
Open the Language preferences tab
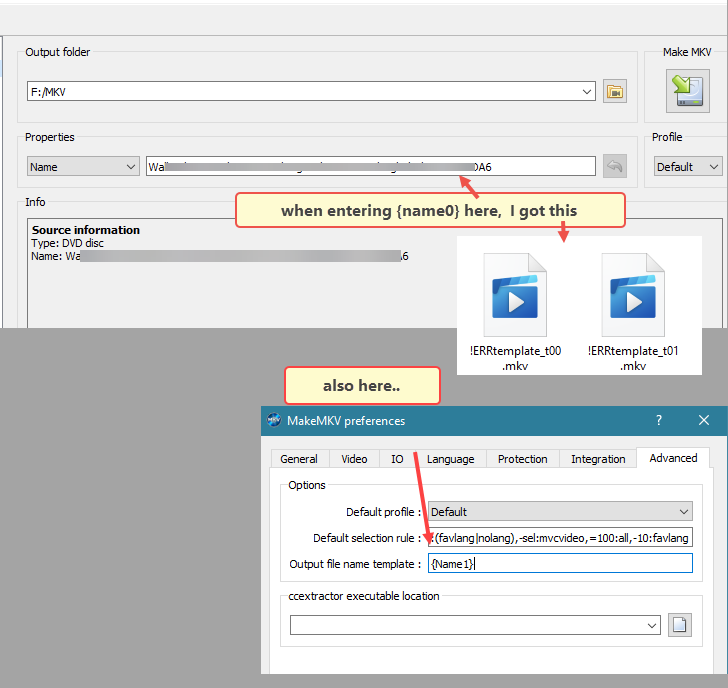[x=450, y=459]
